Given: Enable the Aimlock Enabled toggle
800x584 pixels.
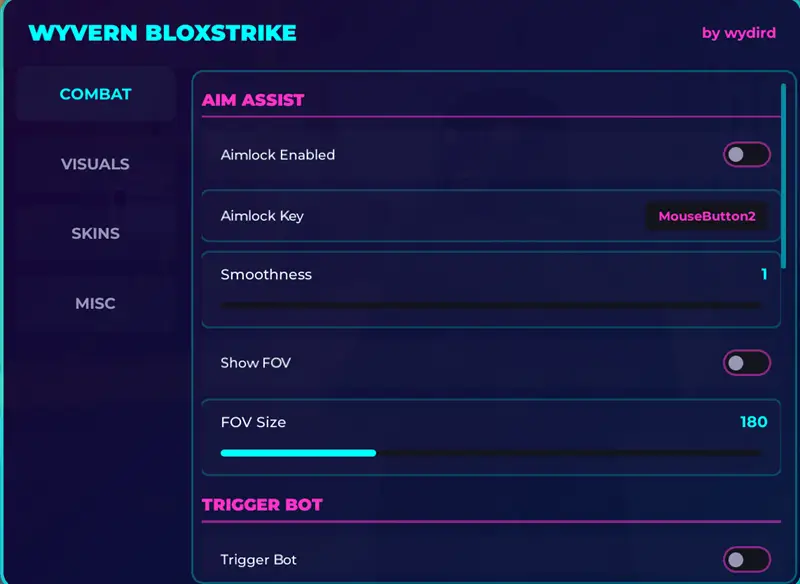Looking at the screenshot, I should click(745, 154).
